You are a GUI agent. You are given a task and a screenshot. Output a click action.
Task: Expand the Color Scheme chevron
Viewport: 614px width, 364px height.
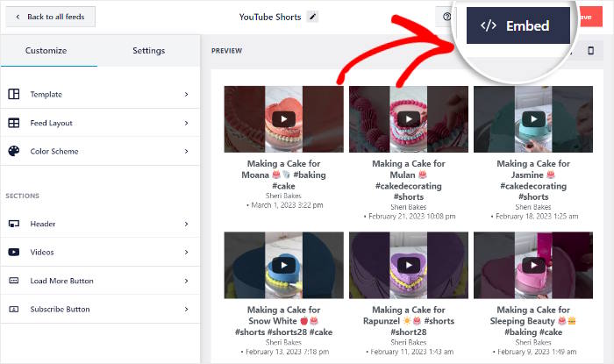click(186, 151)
